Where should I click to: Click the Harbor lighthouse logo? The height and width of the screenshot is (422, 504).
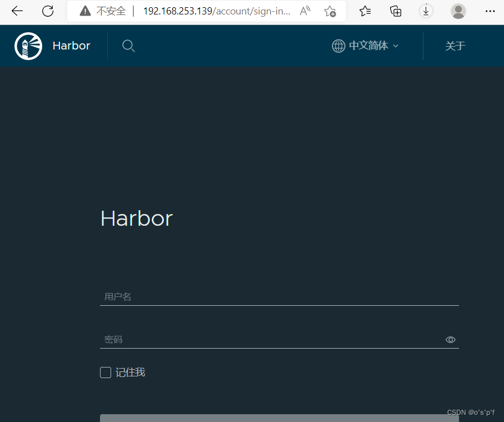pos(28,46)
